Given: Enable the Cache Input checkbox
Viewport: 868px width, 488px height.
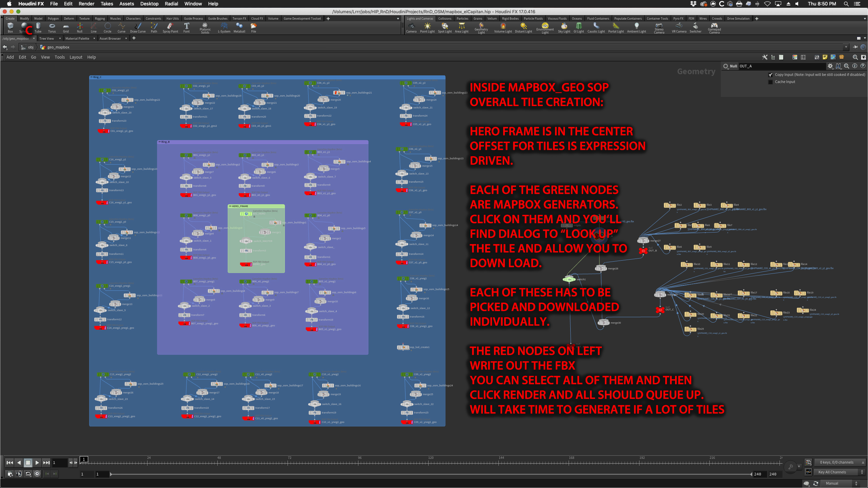Looking at the screenshot, I should (770, 82).
